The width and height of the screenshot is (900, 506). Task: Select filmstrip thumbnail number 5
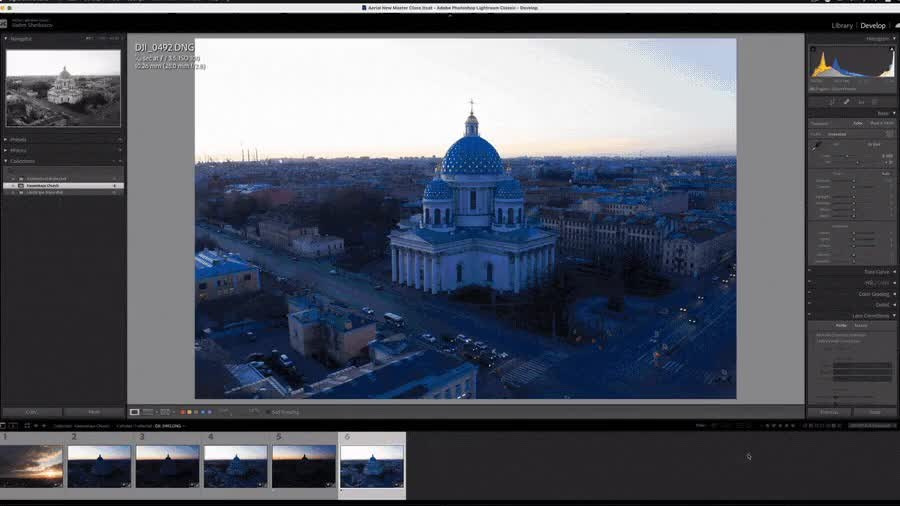(304, 466)
